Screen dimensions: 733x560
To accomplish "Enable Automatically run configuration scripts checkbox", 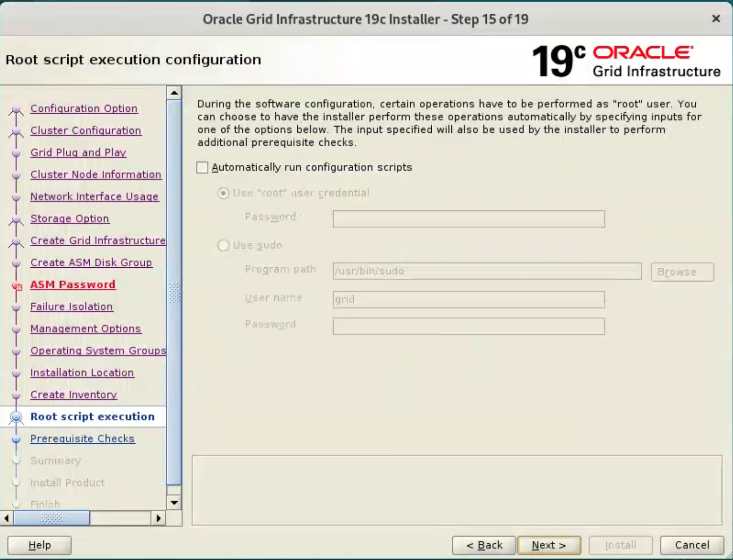I will click(x=202, y=167).
